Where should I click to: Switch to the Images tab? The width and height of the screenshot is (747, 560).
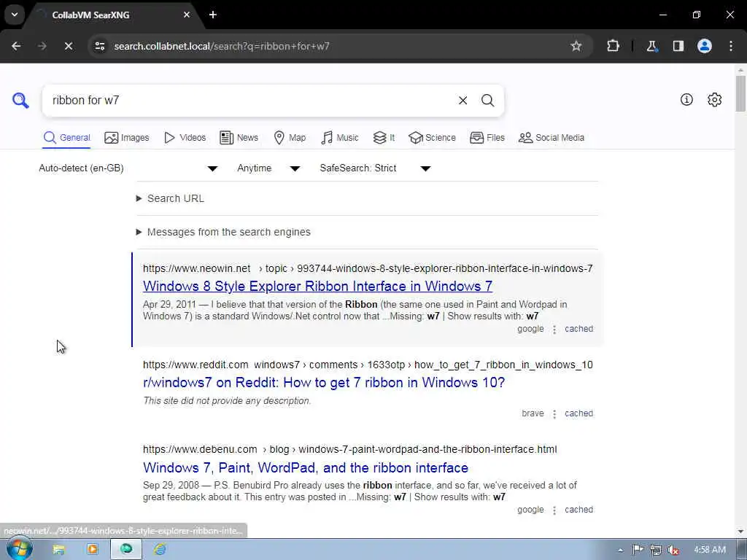point(127,138)
